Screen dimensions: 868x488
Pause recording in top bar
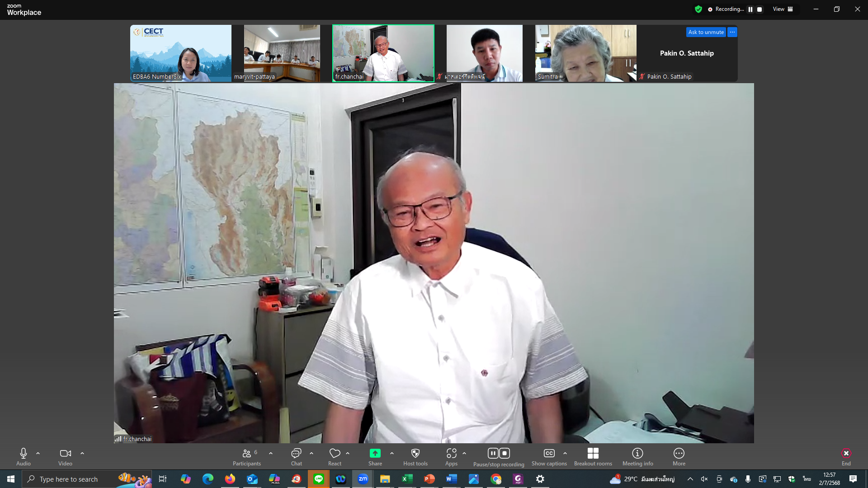tap(750, 9)
